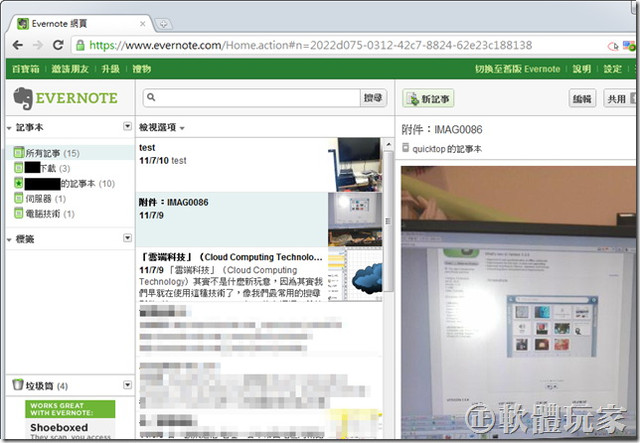
Task: Click the 編輯 edit button
Action: 582,99
